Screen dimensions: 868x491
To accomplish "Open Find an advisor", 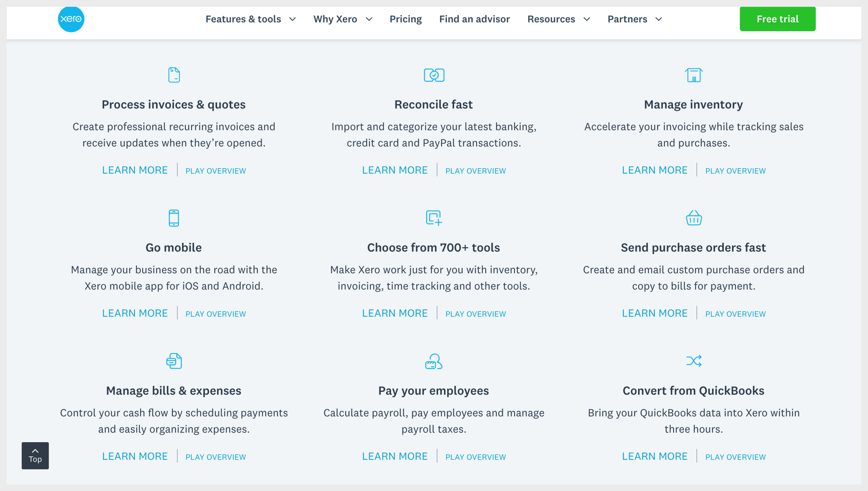I will pyautogui.click(x=474, y=19).
